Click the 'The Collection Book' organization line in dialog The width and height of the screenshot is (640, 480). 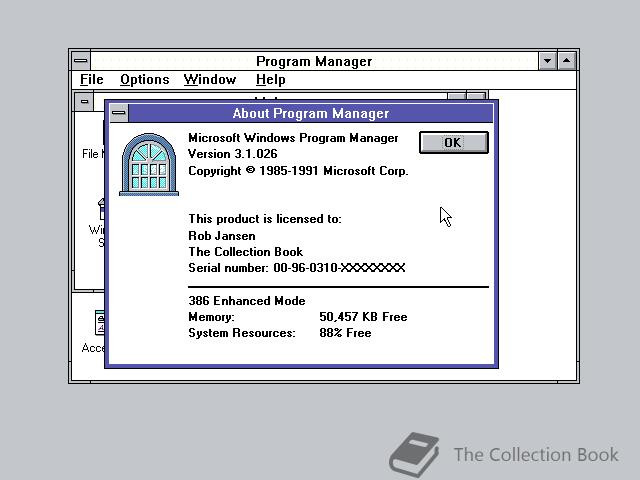[245, 251]
